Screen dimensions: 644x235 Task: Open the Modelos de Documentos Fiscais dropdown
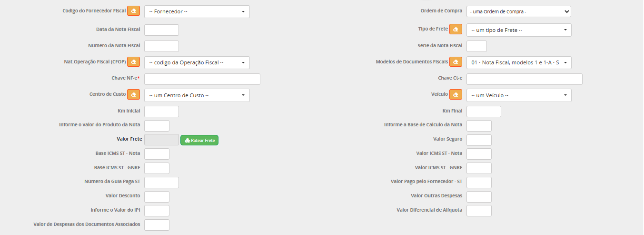pyautogui.click(x=519, y=62)
